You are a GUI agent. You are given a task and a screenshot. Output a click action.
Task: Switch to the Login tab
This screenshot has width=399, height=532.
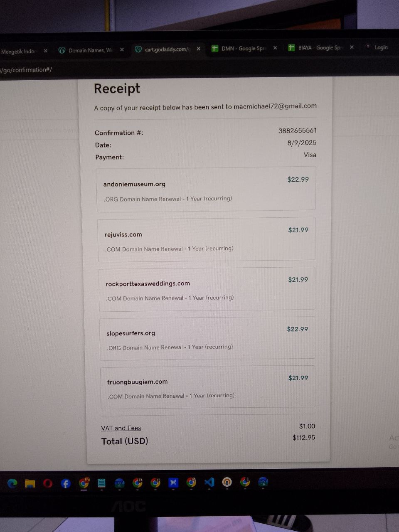(381, 47)
